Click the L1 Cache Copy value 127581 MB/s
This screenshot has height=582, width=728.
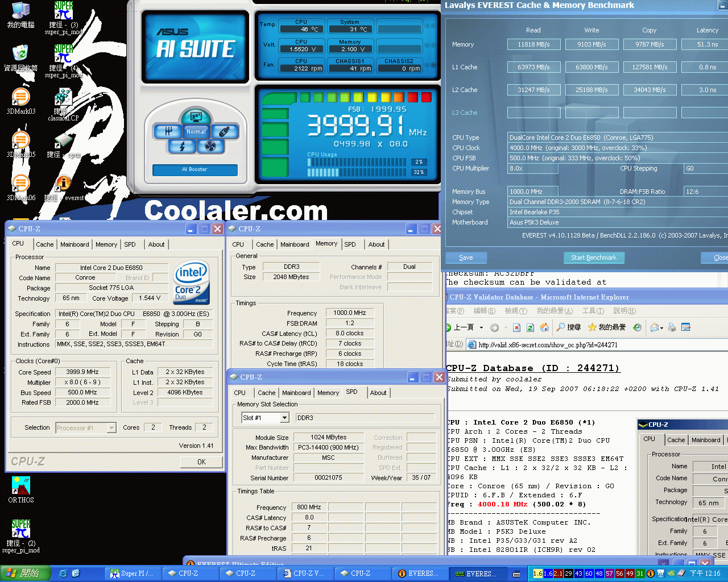click(650, 67)
